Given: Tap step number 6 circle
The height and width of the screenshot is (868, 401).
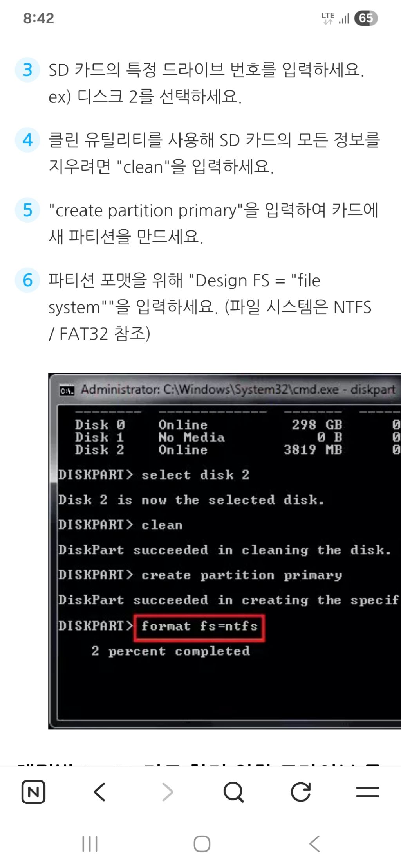Looking at the screenshot, I should point(27,280).
